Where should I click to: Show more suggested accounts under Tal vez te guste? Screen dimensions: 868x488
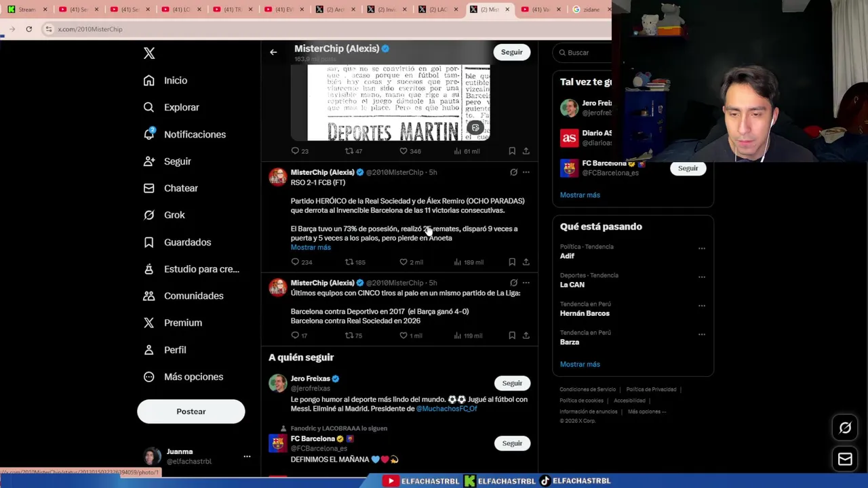(x=580, y=195)
